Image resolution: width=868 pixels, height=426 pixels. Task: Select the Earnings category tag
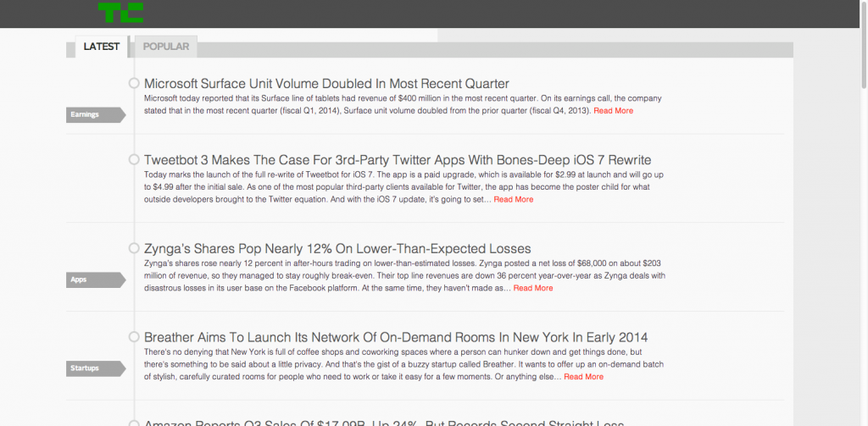(x=95, y=114)
